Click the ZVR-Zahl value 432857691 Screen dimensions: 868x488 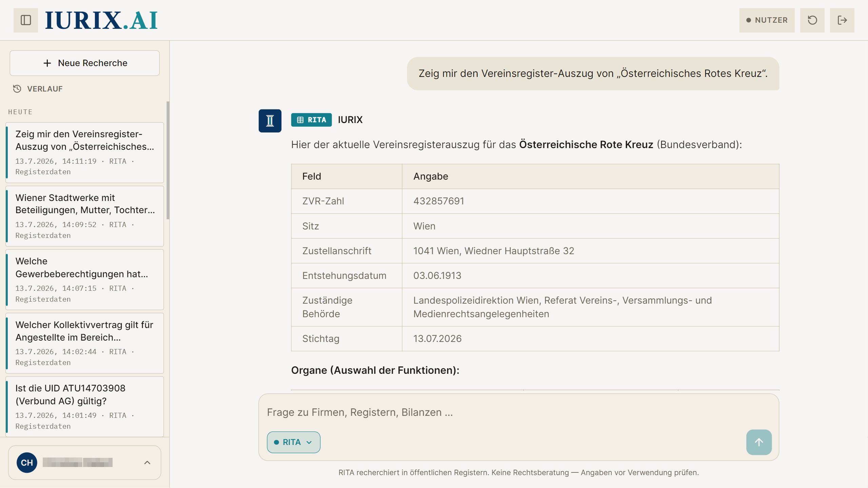pyautogui.click(x=439, y=201)
